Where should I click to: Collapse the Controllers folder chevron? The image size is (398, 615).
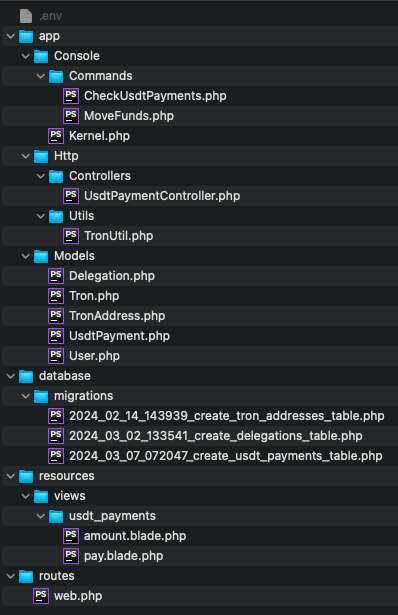[41, 176]
